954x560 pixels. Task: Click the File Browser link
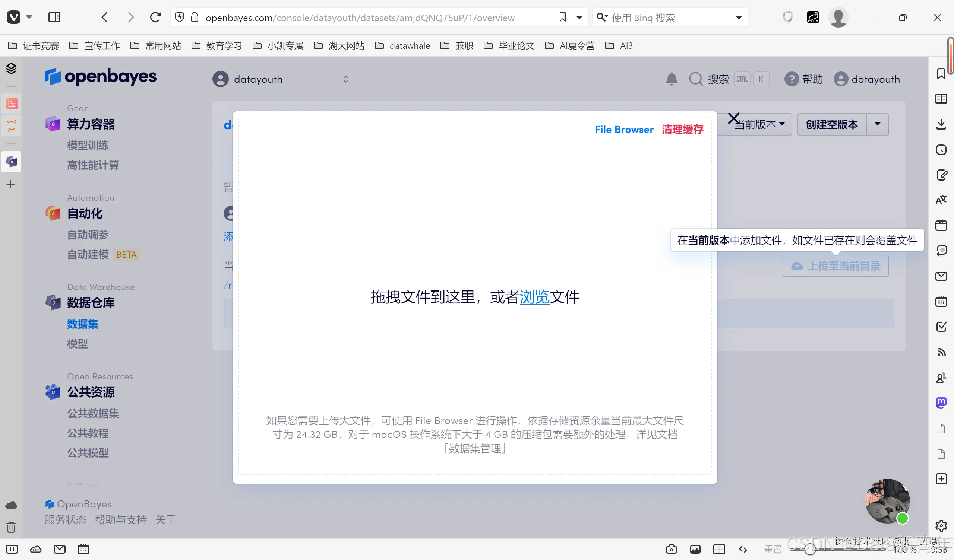click(624, 130)
